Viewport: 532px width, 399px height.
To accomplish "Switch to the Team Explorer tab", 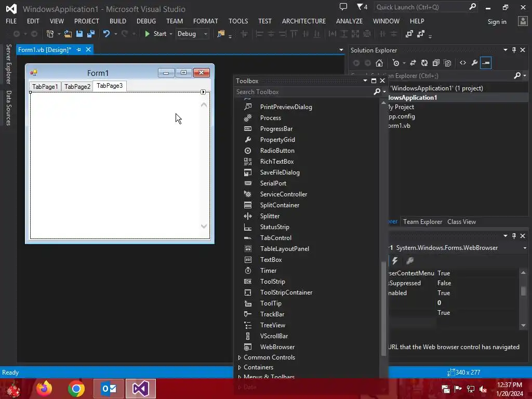I will click(x=422, y=221).
